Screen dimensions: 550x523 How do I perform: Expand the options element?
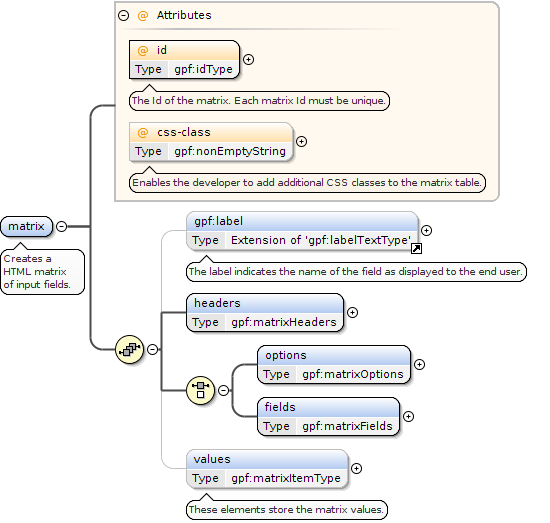pos(419,364)
